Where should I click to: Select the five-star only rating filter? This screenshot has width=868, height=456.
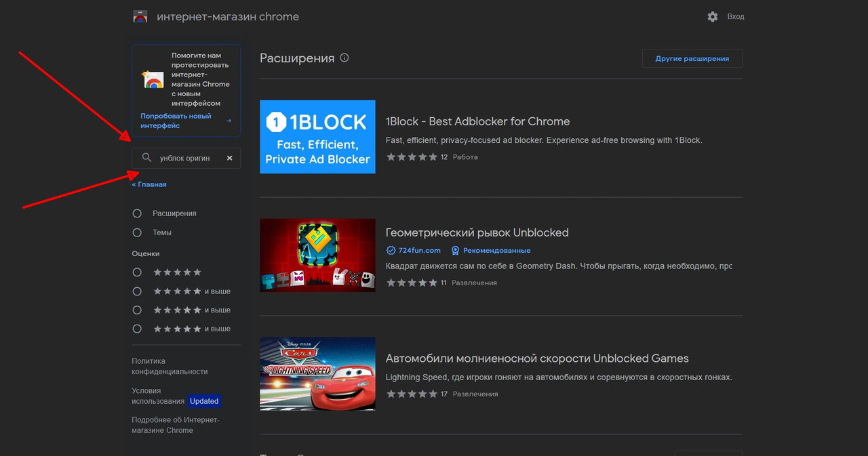[x=137, y=272]
